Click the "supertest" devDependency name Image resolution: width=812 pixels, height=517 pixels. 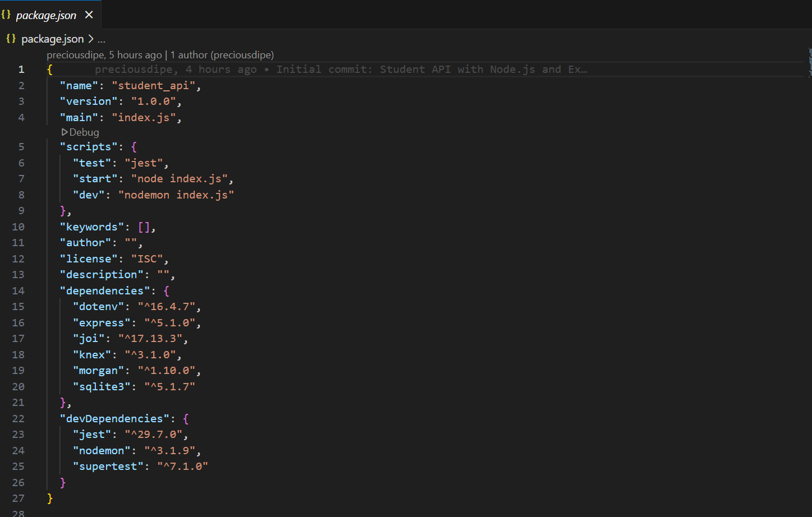click(x=108, y=467)
